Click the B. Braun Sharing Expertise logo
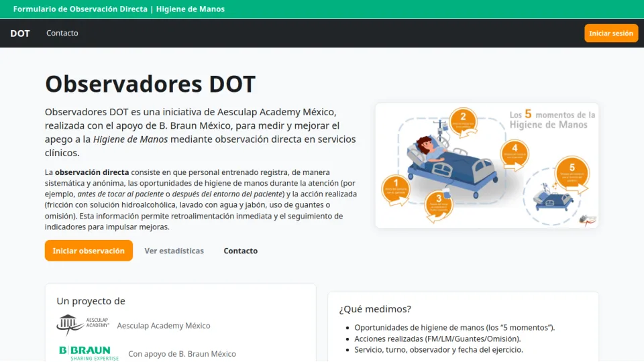The width and height of the screenshot is (644, 362). [x=89, y=353]
